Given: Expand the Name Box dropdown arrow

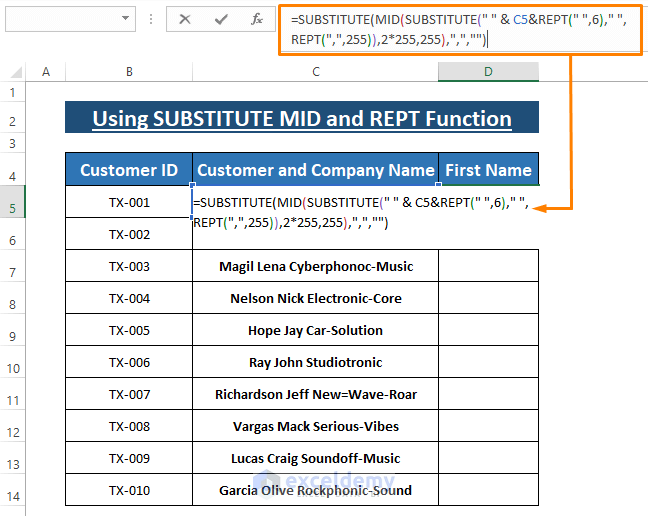Looking at the screenshot, I should pos(124,19).
